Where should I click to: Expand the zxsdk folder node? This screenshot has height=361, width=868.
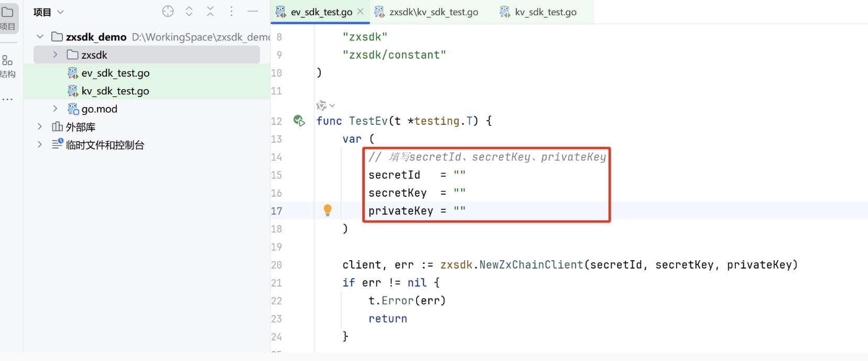pyautogui.click(x=55, y=55)
